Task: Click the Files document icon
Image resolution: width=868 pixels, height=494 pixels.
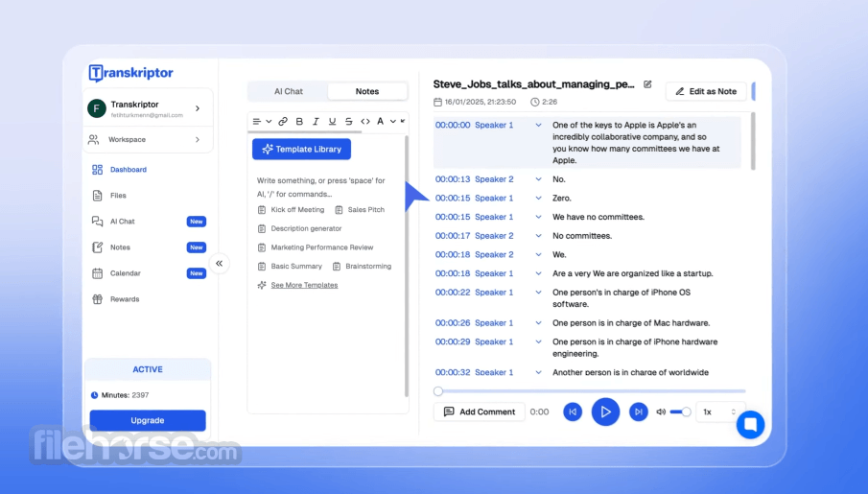Action: (98, 196)
